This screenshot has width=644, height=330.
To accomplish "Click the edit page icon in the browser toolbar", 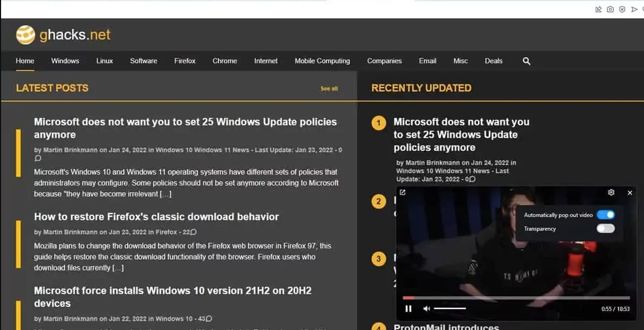I will (x=598, y=9).
